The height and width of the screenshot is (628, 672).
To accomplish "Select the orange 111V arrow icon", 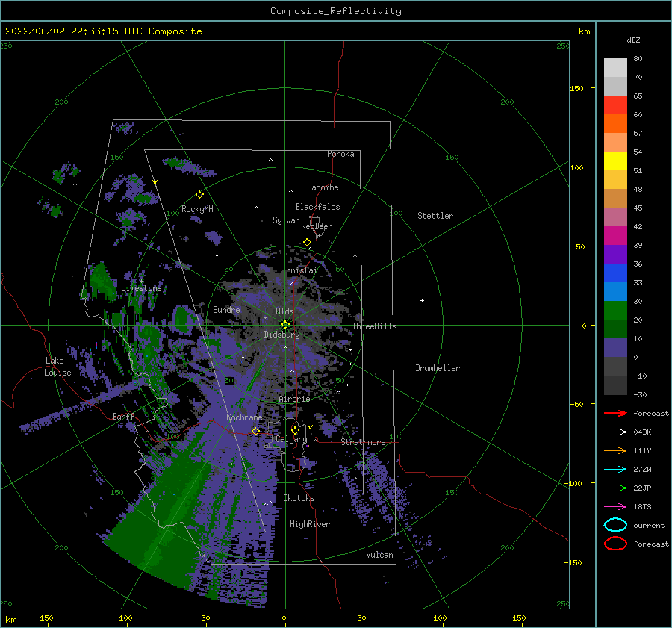I will click(x=615, y=450).
